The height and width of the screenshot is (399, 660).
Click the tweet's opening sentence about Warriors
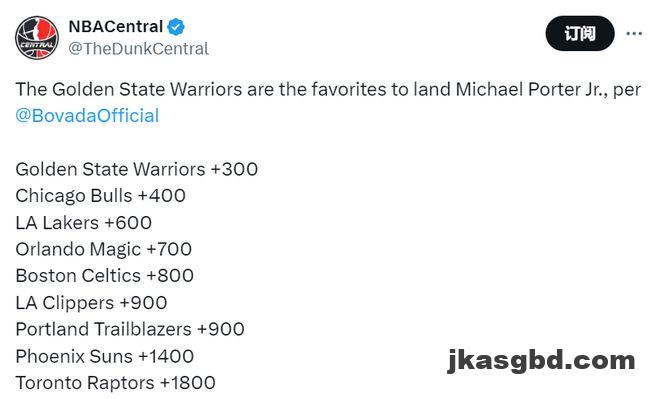coord(328,102)
